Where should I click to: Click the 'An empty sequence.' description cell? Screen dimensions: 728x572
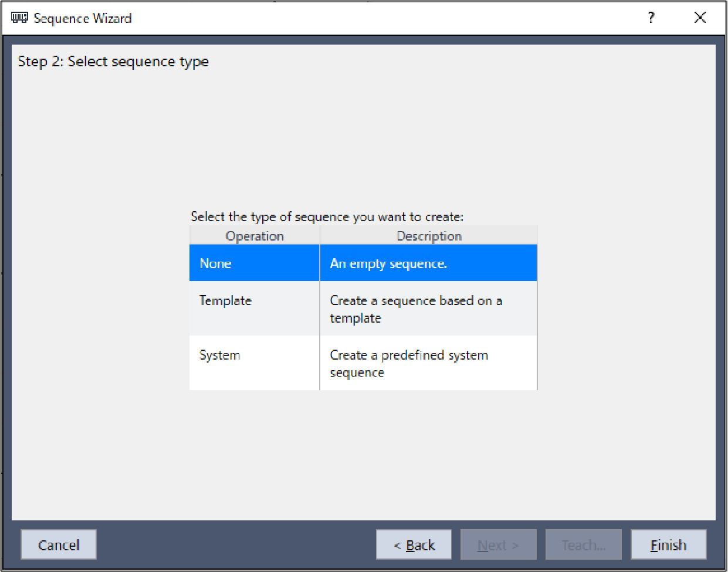point(428,263)
